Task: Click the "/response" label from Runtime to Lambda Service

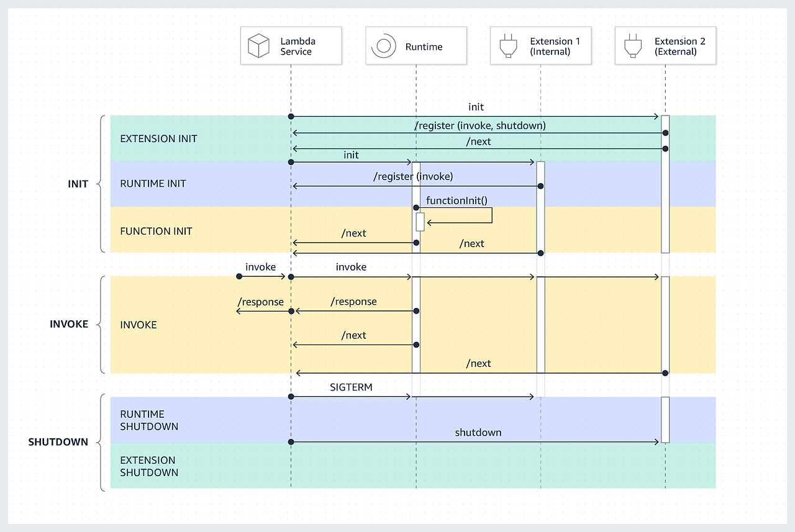Action: pyautogui.click(x=354, y=302)
